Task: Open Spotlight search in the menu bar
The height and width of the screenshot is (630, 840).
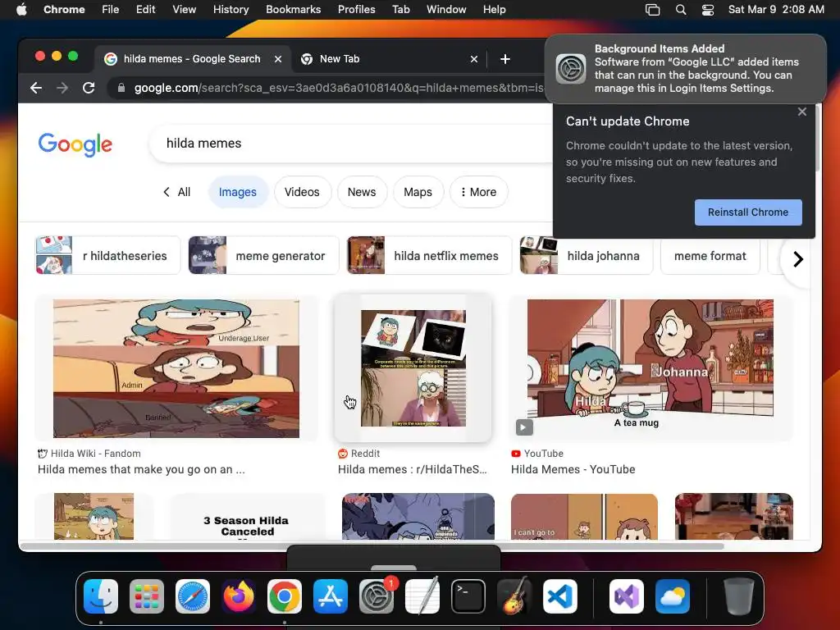Action: 680,10
